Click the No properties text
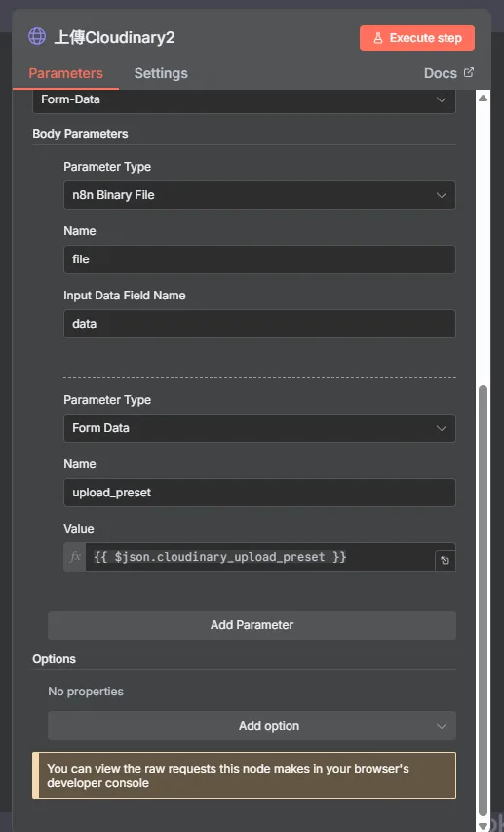The width and height of the screenshot is (504, 832). (86, 692)
